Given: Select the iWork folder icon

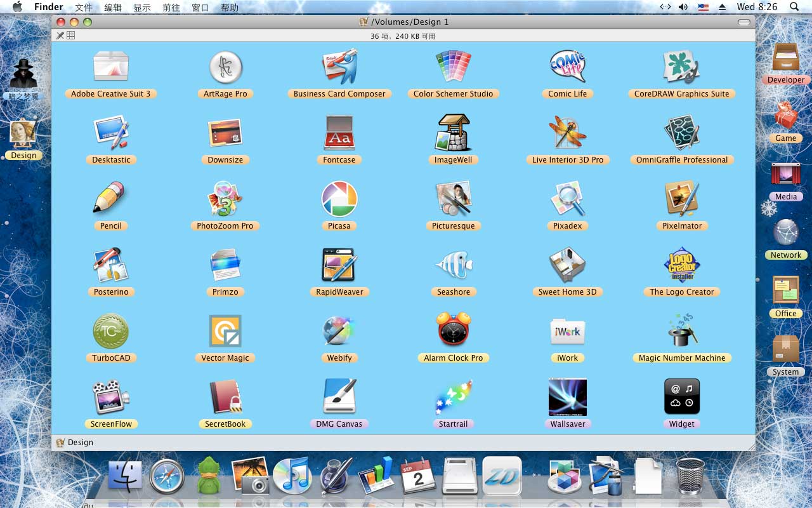Looking at the screenshot, I should tap(568, 331).
